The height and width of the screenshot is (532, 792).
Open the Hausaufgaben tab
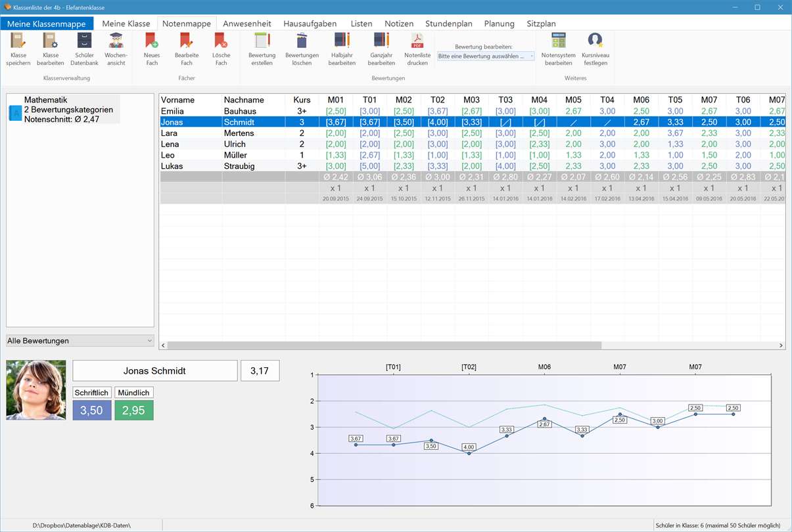click(x=310, y=24)
